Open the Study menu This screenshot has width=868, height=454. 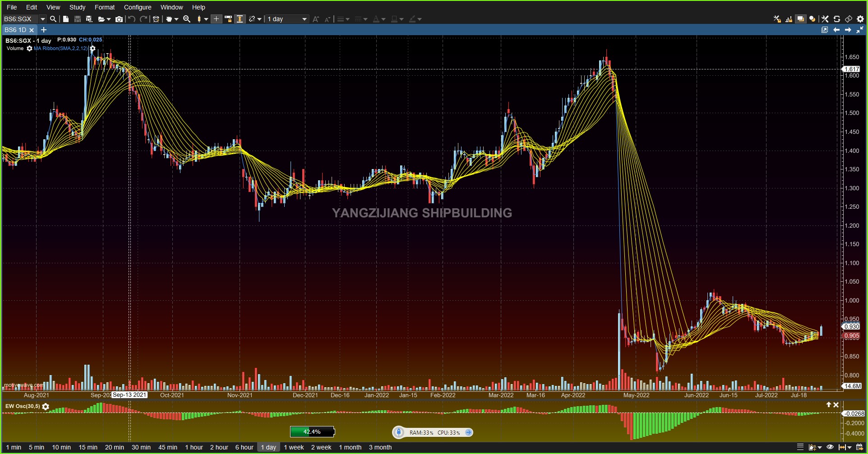(78, 7)
